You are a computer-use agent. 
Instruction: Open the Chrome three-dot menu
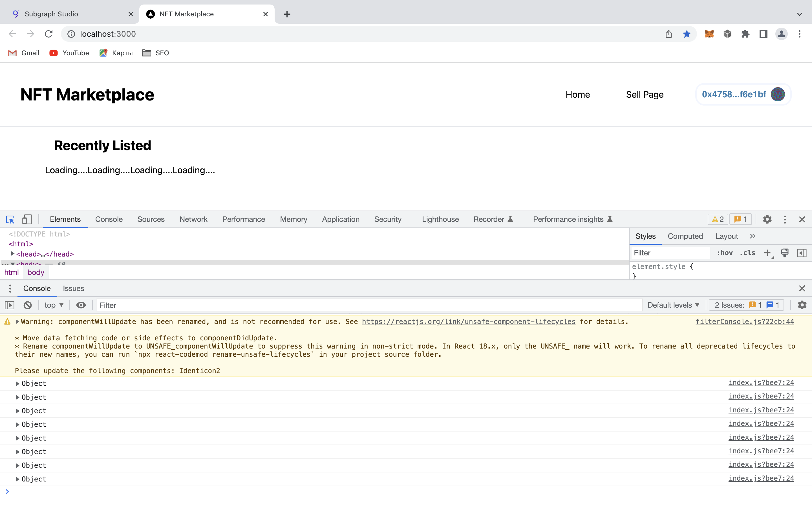click(800, 34)
